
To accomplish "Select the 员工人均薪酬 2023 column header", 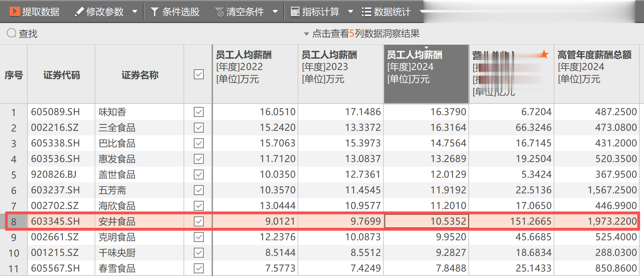I will [x=341, y=74].
